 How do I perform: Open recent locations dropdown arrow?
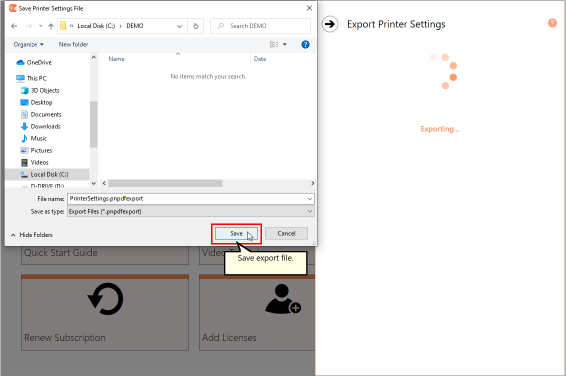coord(40,26)
